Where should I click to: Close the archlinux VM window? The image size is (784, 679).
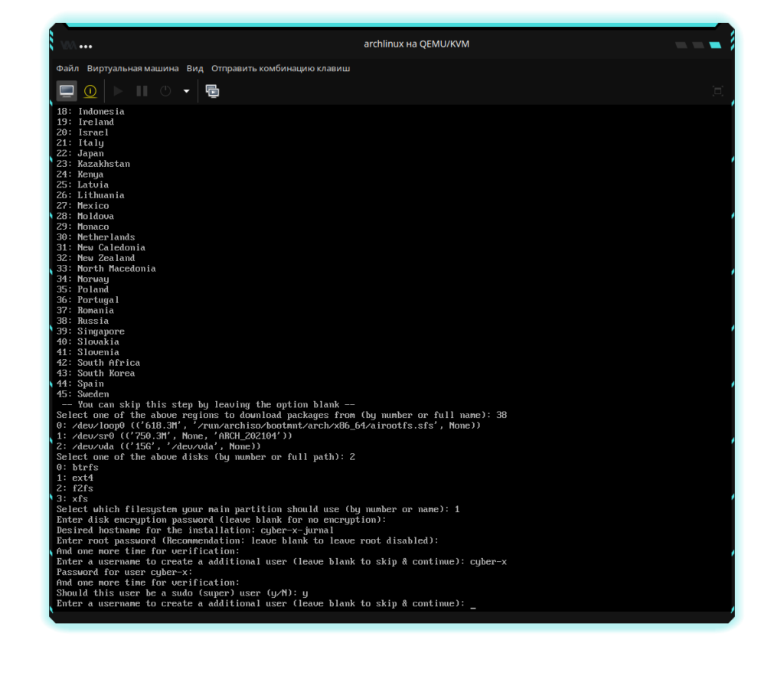715,45
